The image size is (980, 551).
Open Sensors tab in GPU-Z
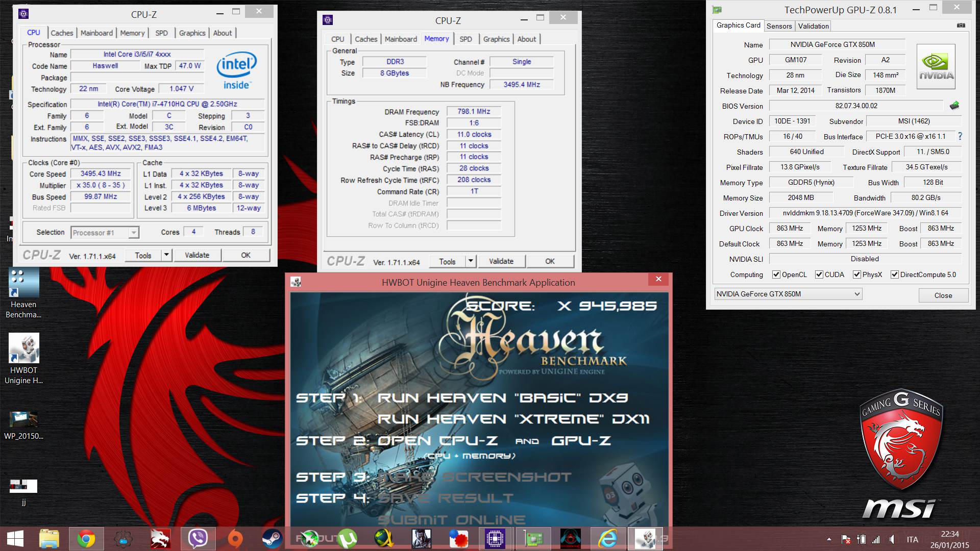point(779,26)
